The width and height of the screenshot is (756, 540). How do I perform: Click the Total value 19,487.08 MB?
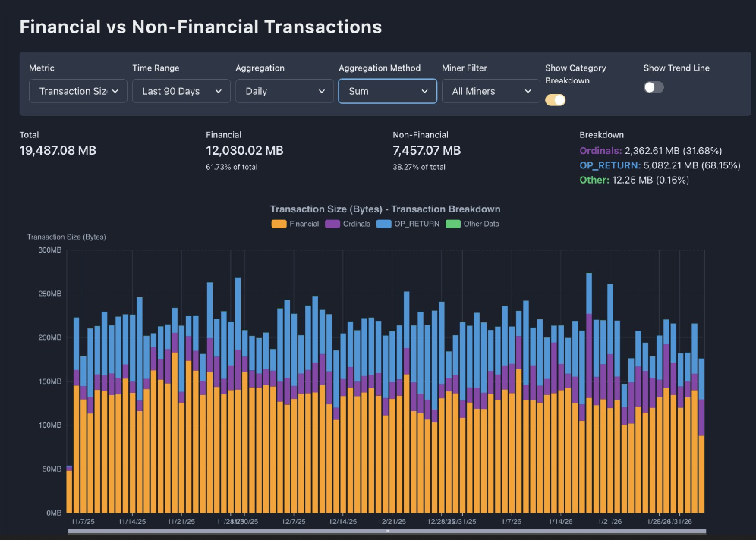tap(58, 151)
